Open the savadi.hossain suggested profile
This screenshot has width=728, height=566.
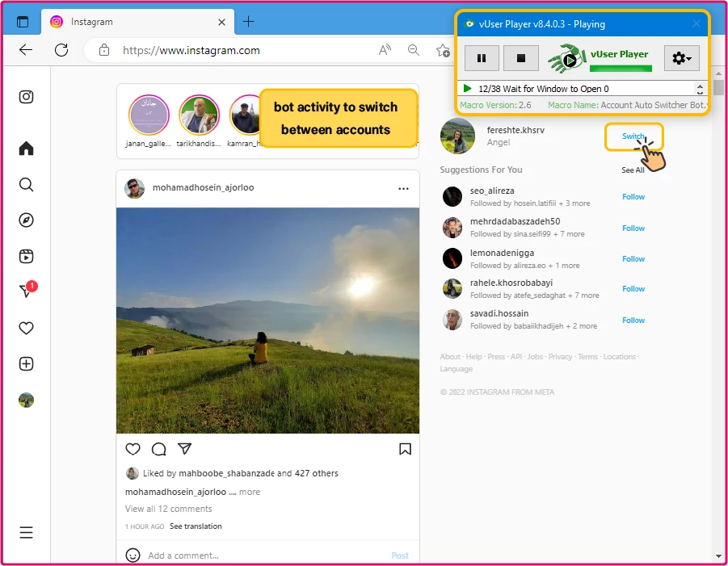(499, 313)
